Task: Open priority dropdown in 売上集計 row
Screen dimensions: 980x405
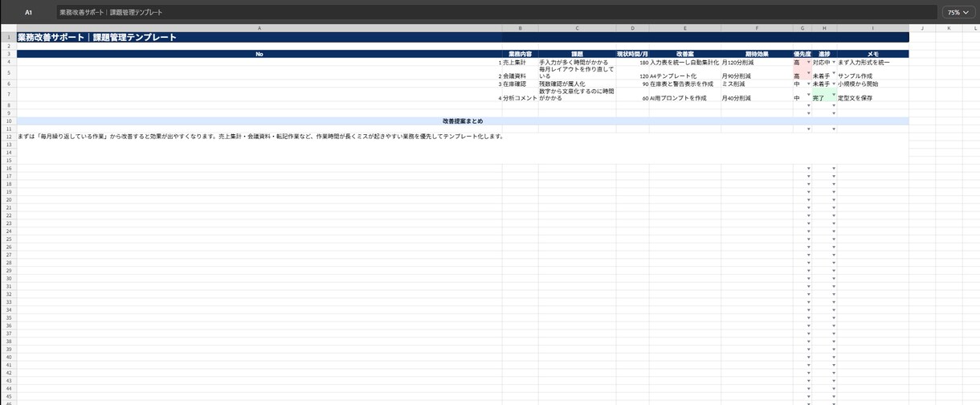Action: (x=809, y=61)
